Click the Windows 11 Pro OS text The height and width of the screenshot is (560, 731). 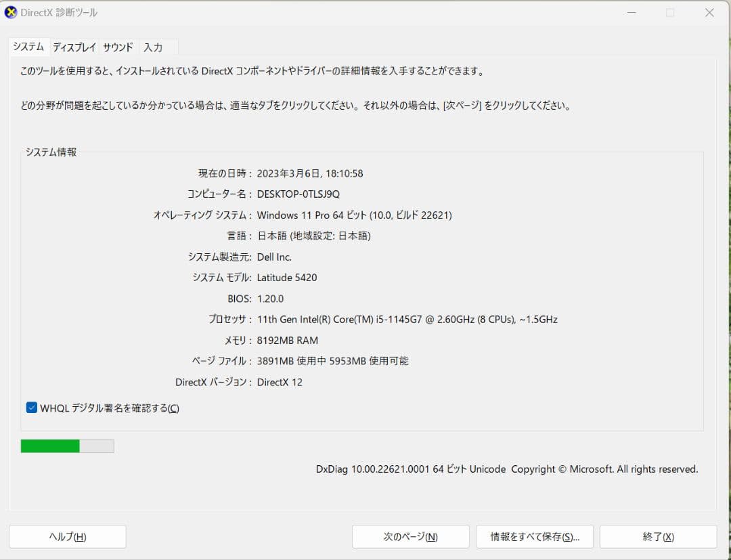(355, 215)
